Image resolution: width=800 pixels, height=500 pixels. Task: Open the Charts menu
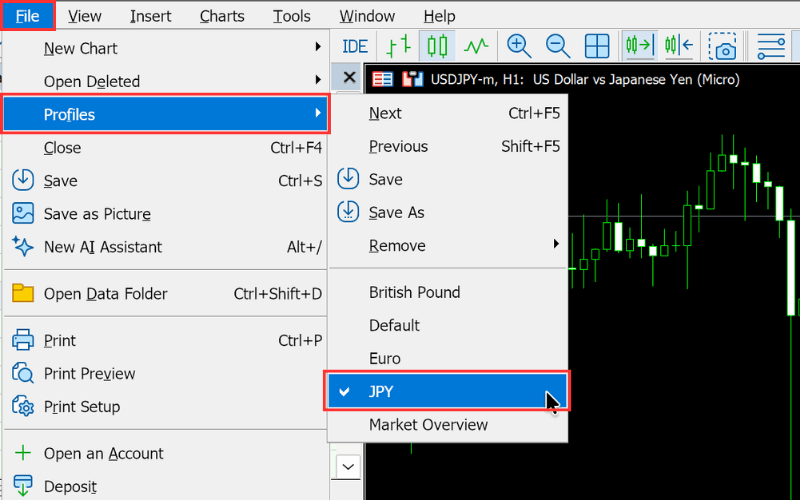pyautogui.click(x=222, y=16)
